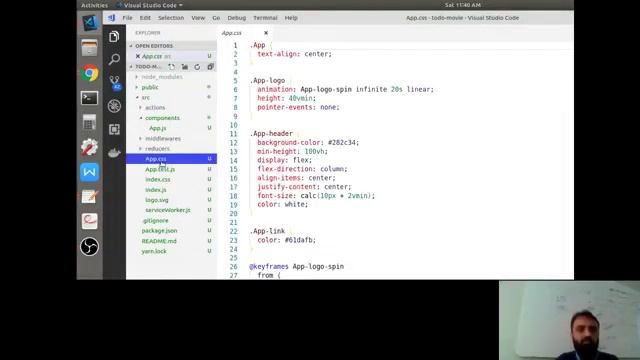Open yarn.lock in the file tree
This screenshot has height=360, width=640.
(154, 251)
